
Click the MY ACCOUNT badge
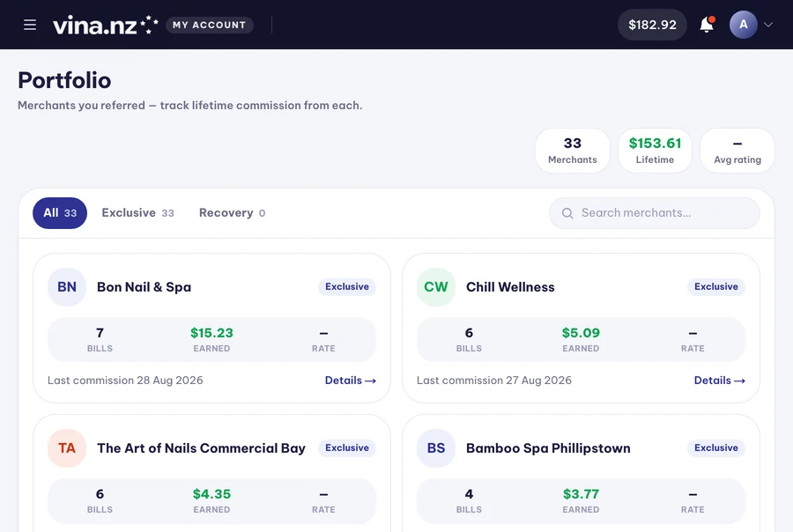(x=210, y=25)
